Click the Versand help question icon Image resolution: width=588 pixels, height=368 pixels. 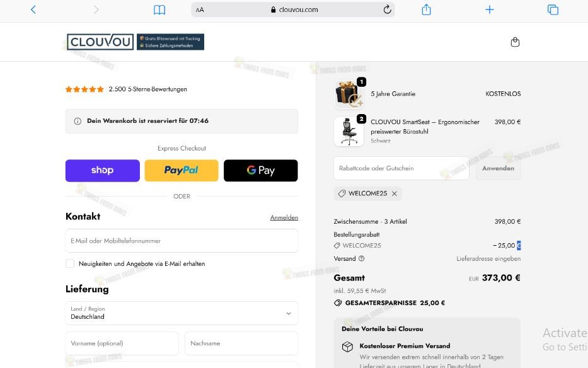pyautogui.click(x=361, y=258)
